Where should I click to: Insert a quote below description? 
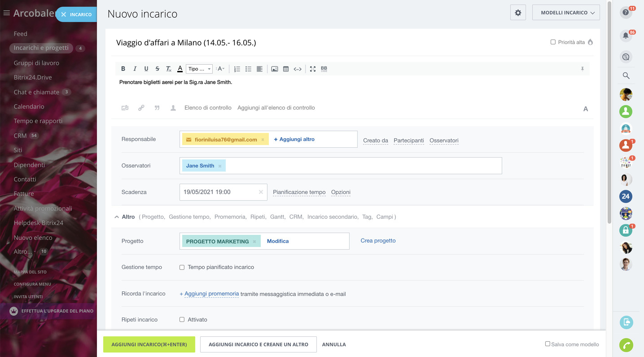[x=157, y=108]
